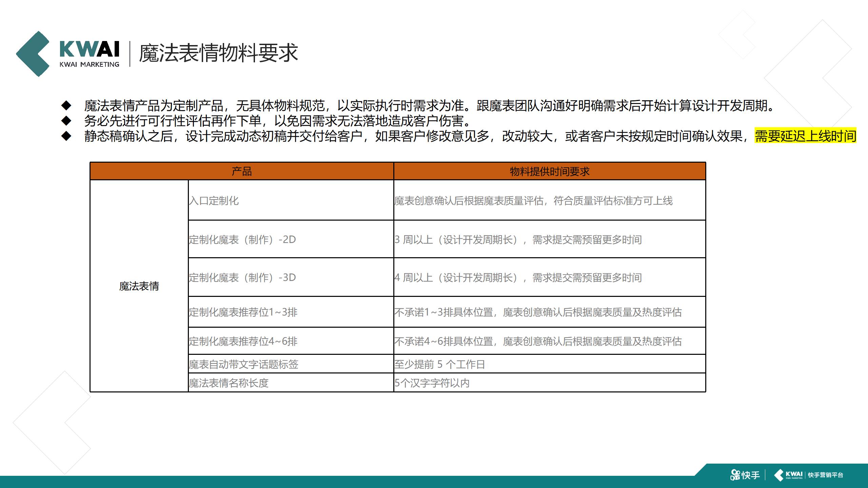
Task: Click the highlighted text 需要延迟上线时间
Action: point(805,136)
